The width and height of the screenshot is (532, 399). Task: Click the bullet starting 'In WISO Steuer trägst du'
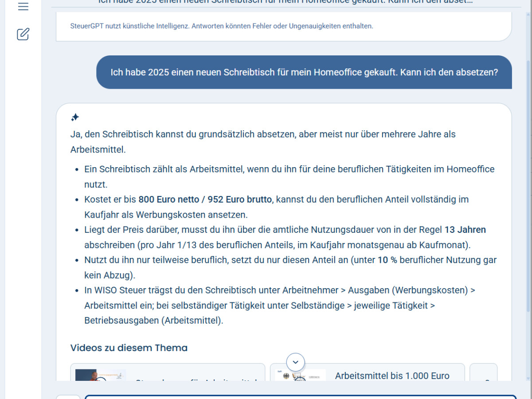(280, 305)
